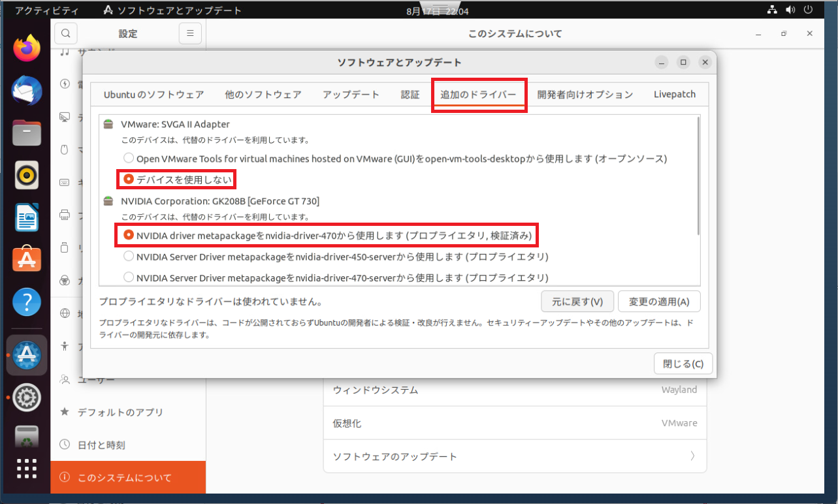Open Firefox from the dock
838x504 pixels.
coord(27,47)
